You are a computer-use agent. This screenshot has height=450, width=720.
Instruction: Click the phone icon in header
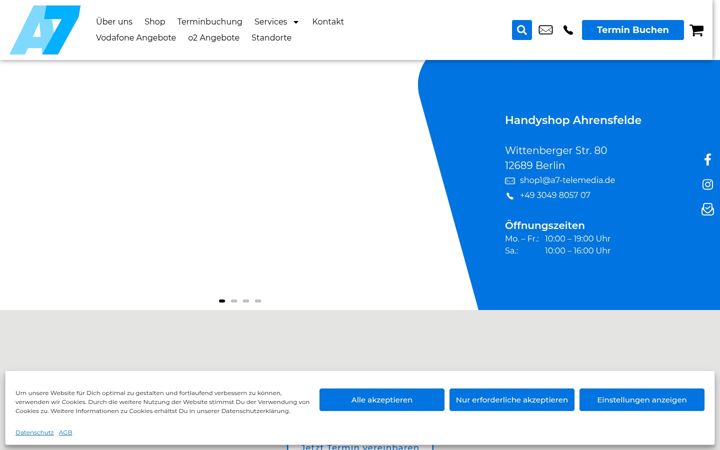tap(568, 30)
